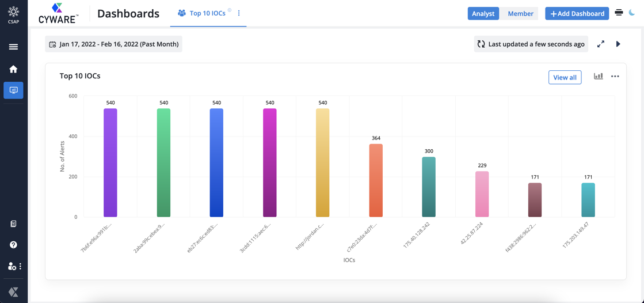
Task: Switch to Analyst view
Action: coord(483,13)
